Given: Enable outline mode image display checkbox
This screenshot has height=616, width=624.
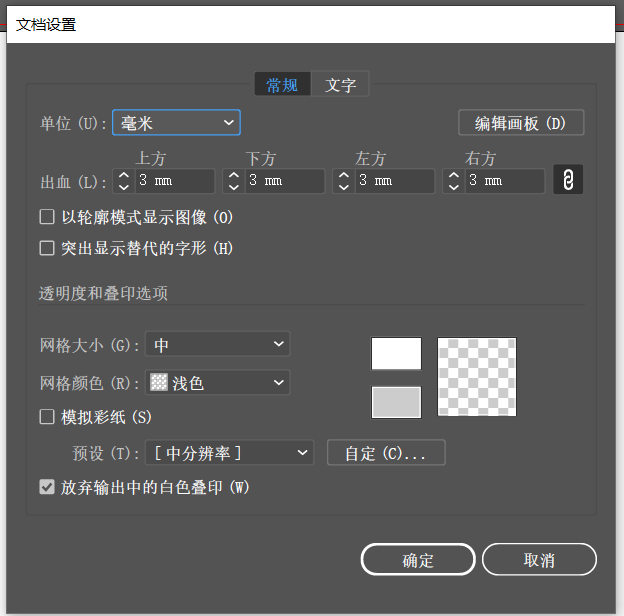Looking at the screenshot, I should (x=47, y=217).
